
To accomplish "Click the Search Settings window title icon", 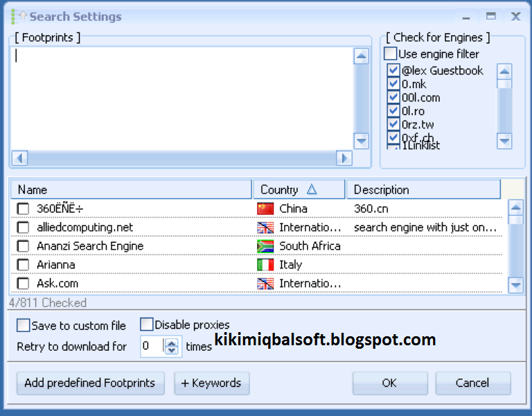I will click(x=19, y=17).
